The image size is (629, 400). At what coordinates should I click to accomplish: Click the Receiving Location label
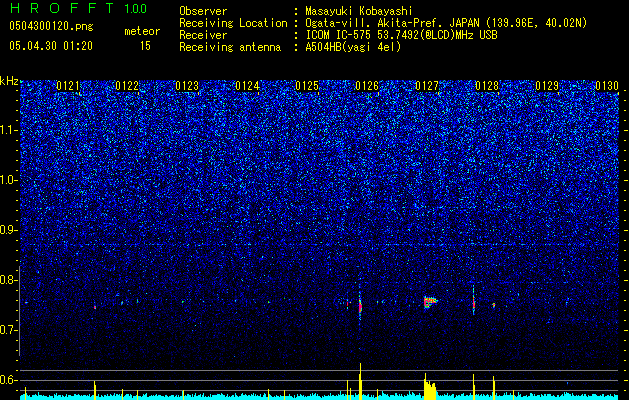click(233, 24)
